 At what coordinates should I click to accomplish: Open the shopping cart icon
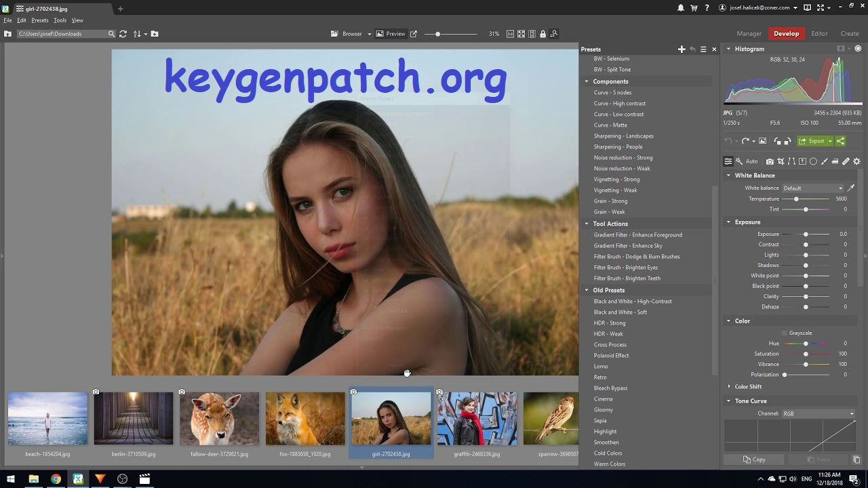[x=694, y=7]
